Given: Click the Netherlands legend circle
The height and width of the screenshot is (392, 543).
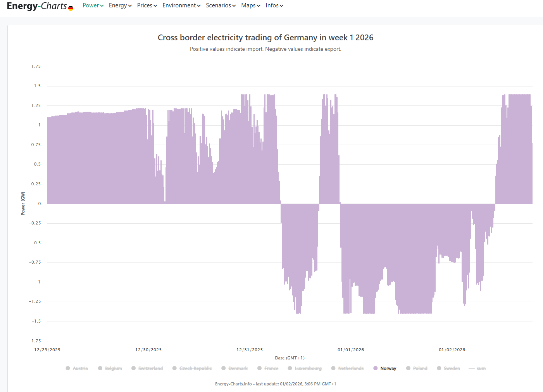Looking at the screenshot, I should (333, 368).
